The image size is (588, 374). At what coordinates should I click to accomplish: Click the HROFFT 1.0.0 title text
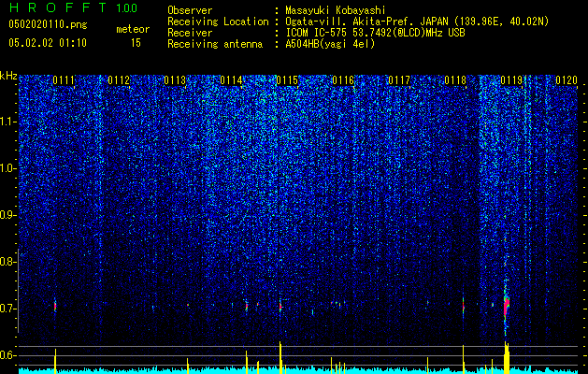[73, 7]
